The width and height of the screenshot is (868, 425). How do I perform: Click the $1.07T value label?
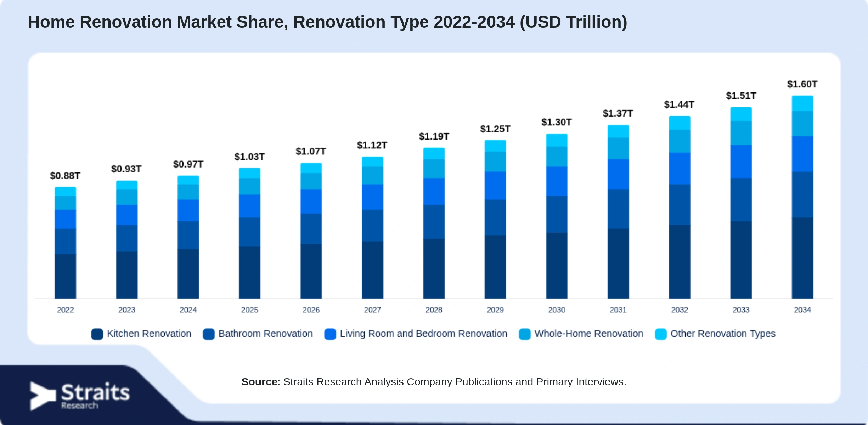click(x=311, y=152)
